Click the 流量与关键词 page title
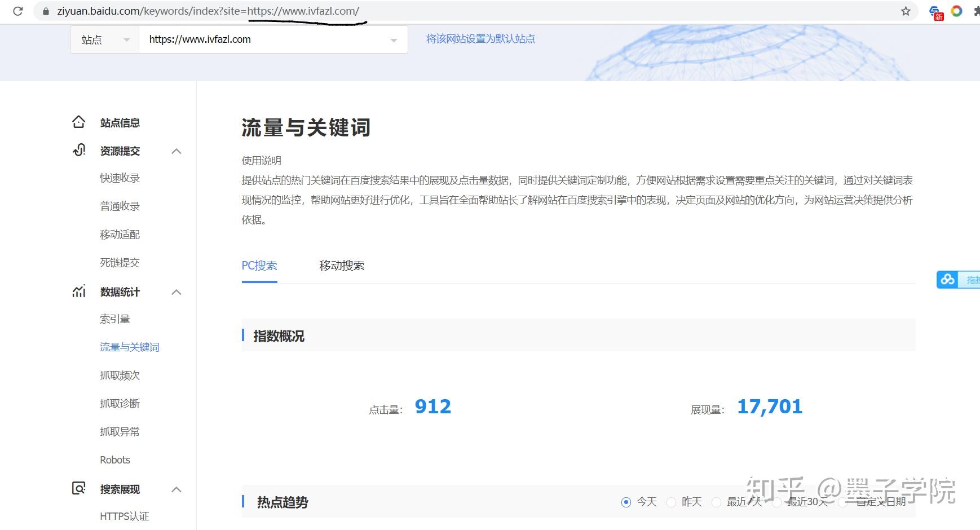Screen dimensions: 980x530 pyautogui.click(x=306, y=127)
